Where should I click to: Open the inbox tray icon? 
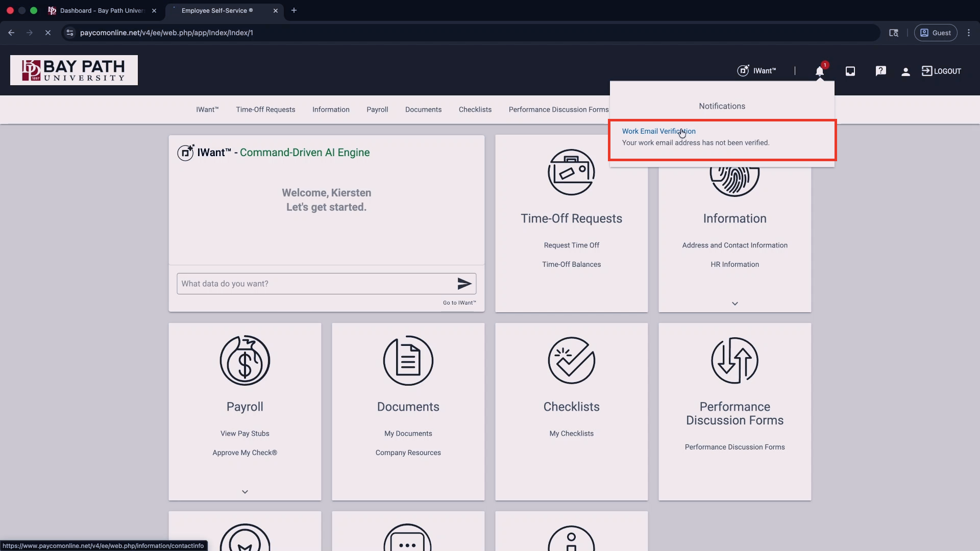[850, 71]
